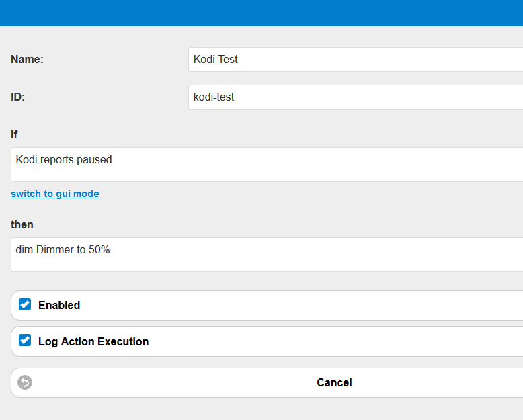Click into the then action text box
Viewport: 523px width, 420px height.
point(267,255)
